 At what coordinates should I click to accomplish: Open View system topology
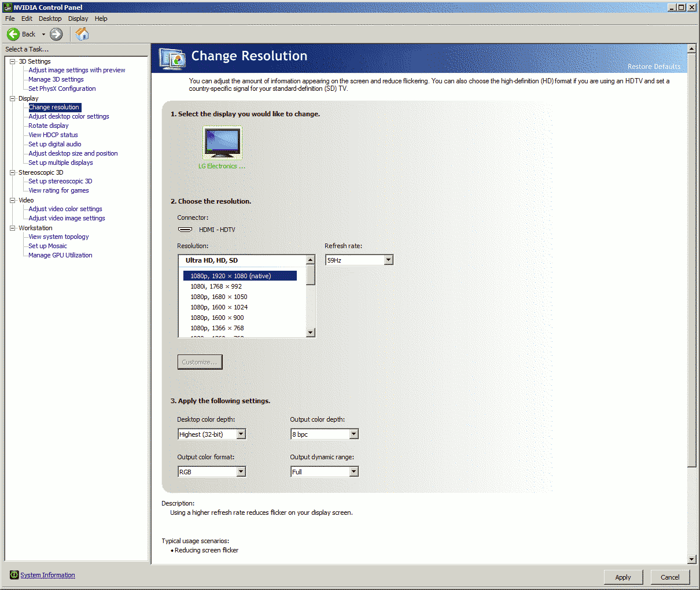pos(58,237)
